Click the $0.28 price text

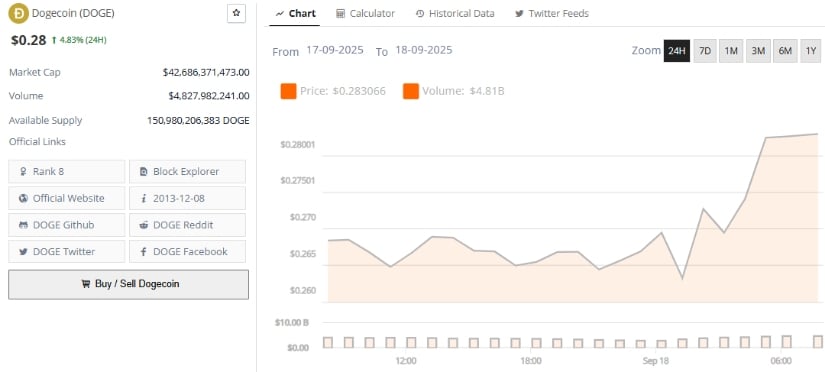28,40
